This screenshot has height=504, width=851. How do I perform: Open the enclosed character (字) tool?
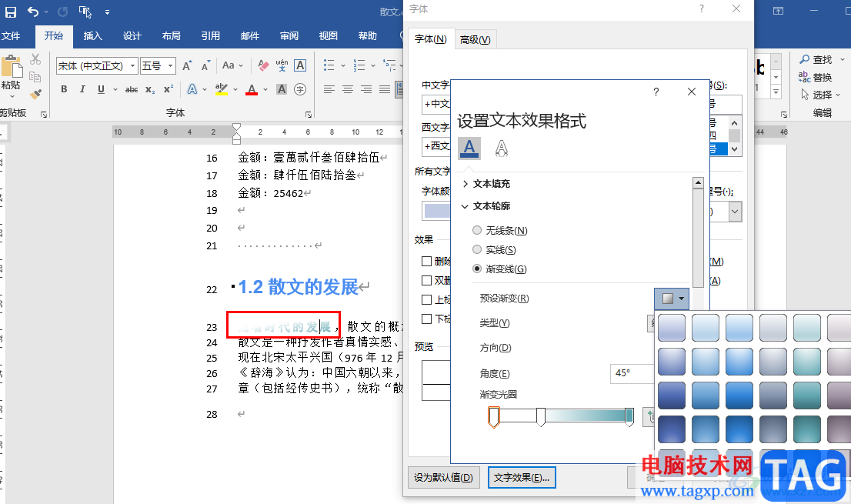point(300,89)
